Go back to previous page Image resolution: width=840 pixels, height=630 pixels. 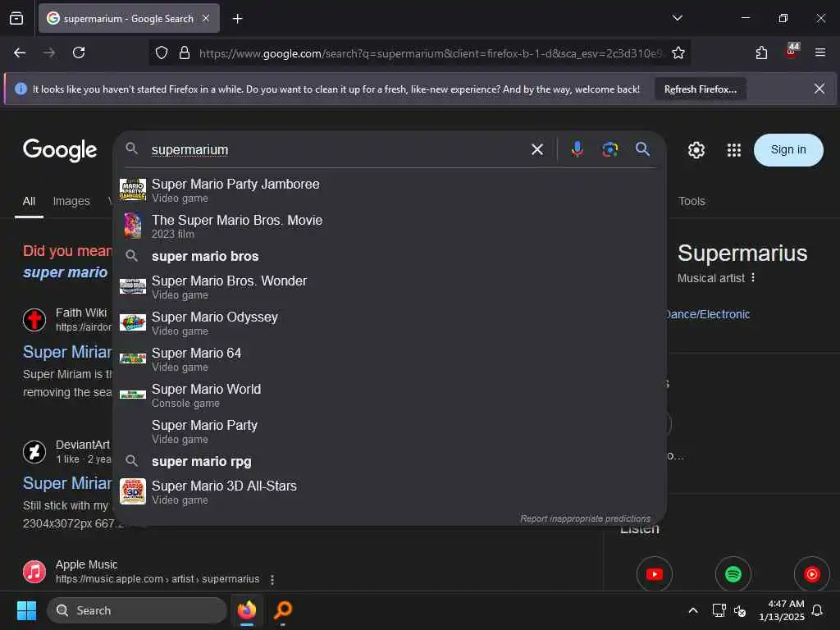[x=20, y=53]
